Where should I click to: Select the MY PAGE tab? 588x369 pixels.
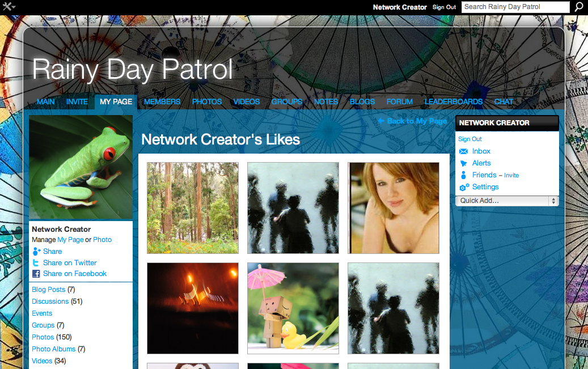coord(116,101)
